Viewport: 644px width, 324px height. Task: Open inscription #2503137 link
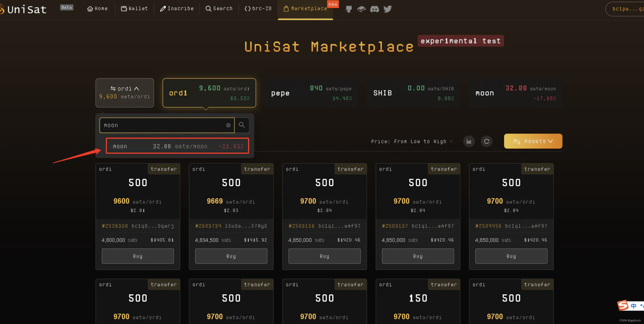click(x=395, y=226)
